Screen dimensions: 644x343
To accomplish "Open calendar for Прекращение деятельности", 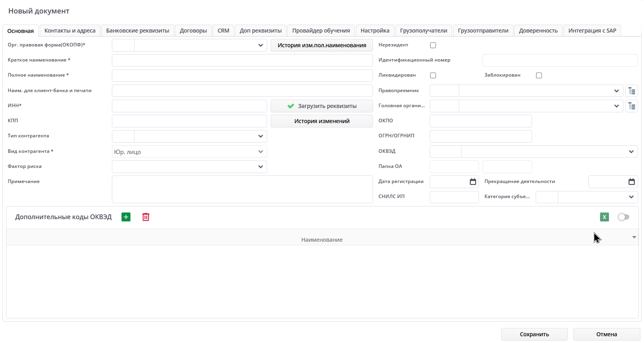I will tap(631, 182).
